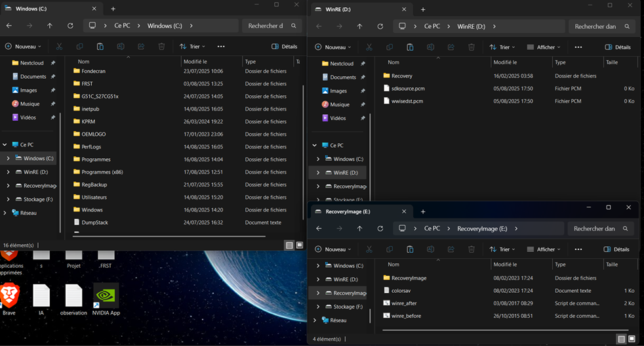
Task: Click Copy icon in RecoveryImage (E:) toolbar
Action: point(390,249)
